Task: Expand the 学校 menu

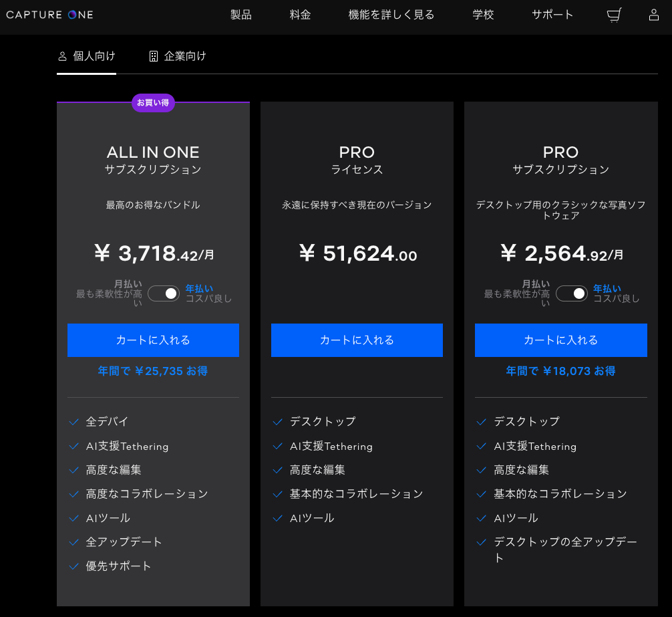Action: 483,15
